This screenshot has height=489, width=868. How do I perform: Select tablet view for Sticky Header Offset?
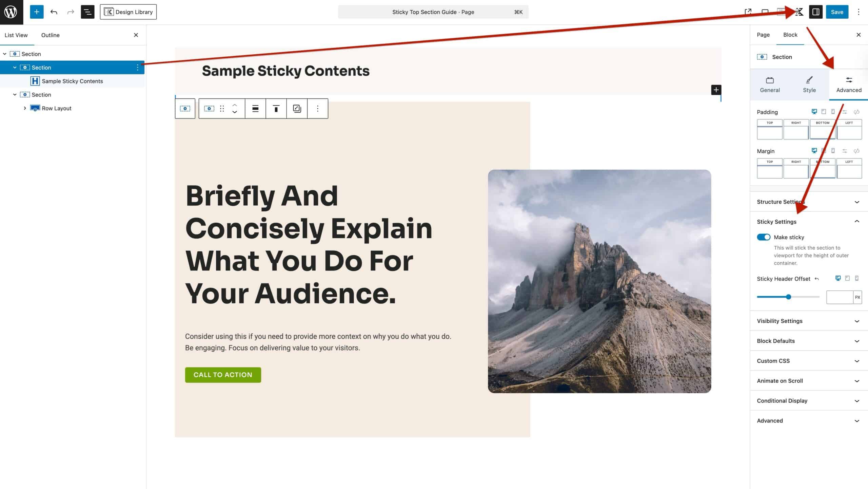click(x=847, y=278)
